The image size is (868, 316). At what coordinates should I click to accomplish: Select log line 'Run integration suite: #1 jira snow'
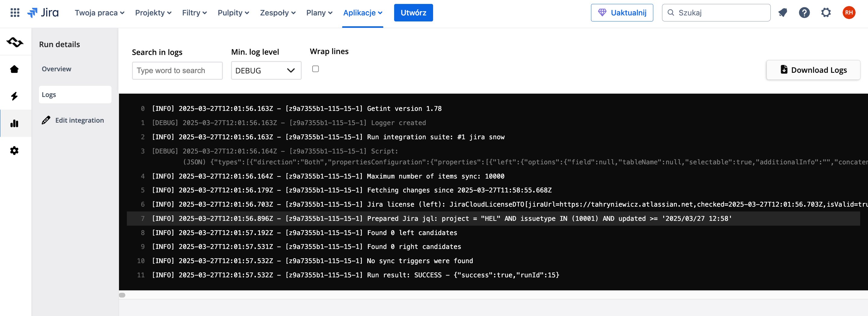(493, 137)
